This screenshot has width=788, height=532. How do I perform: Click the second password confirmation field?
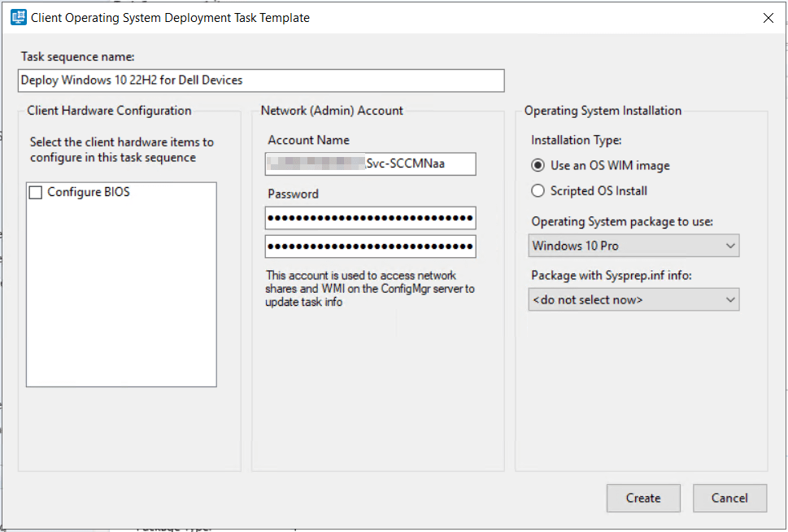click(370, 246)
